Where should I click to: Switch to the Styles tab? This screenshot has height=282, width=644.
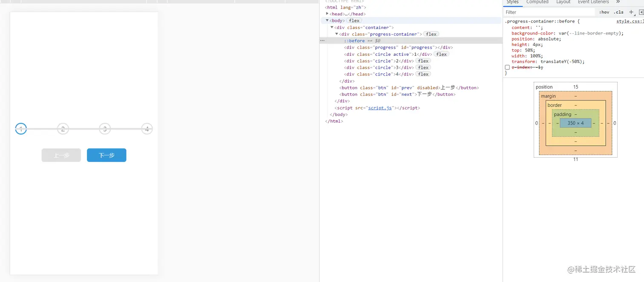(x=512, y=2)
